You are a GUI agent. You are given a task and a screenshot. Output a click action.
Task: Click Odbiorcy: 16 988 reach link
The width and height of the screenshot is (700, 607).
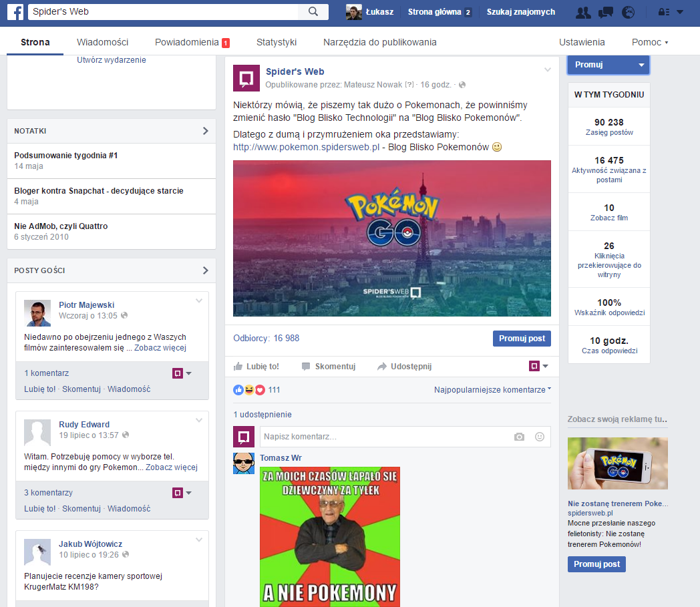click(266, 339)
